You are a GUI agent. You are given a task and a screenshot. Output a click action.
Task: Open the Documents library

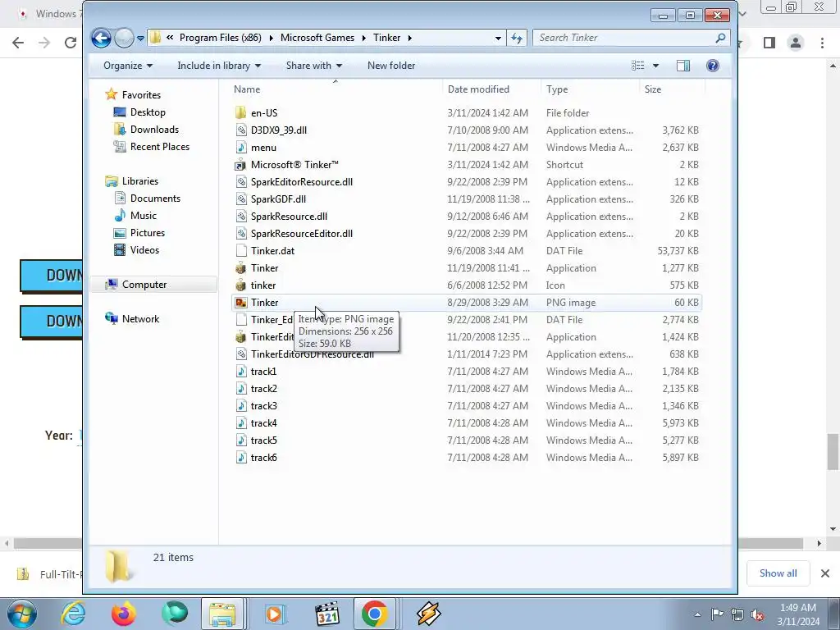point(155,199)
